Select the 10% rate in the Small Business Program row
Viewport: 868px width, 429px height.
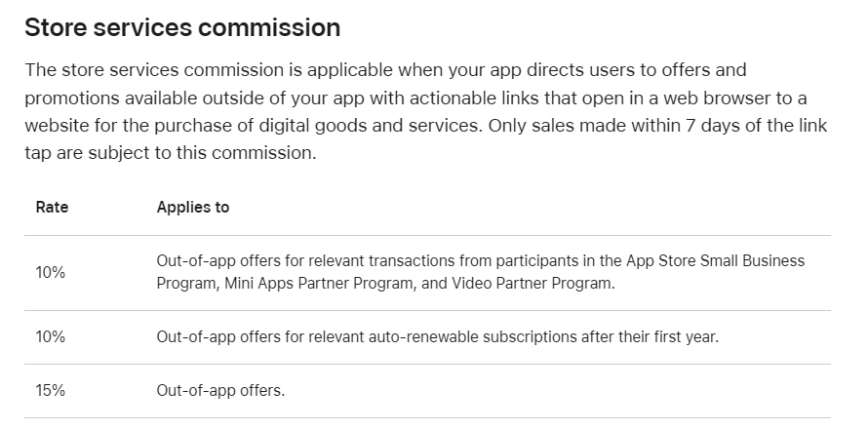point(51,272)
